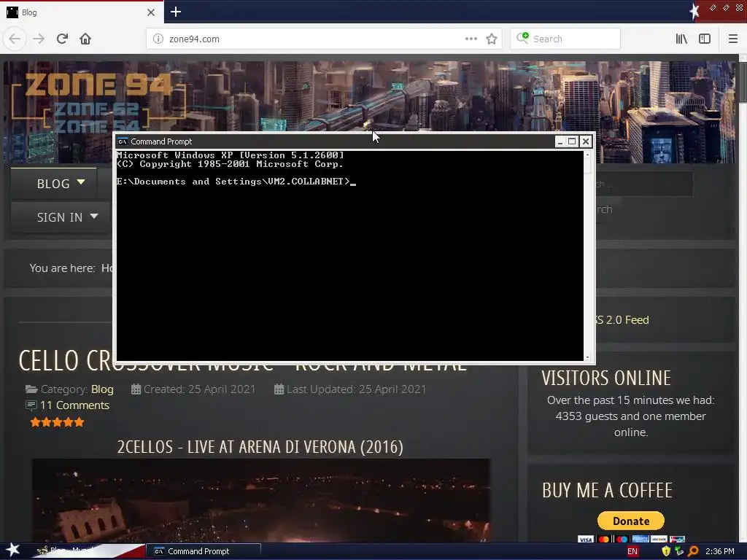747x560 pixels.
Task: Select the Blog browser tab
Action: tap(82, 12)
